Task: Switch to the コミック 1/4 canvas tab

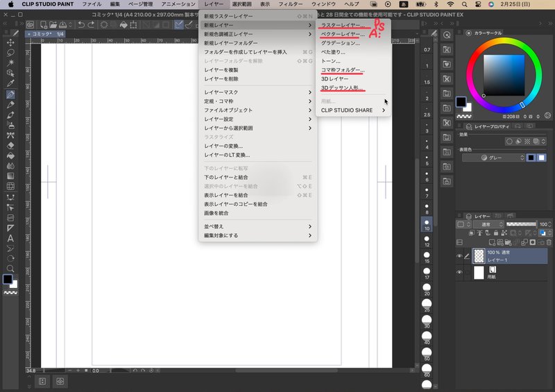Action: (46, 34)
